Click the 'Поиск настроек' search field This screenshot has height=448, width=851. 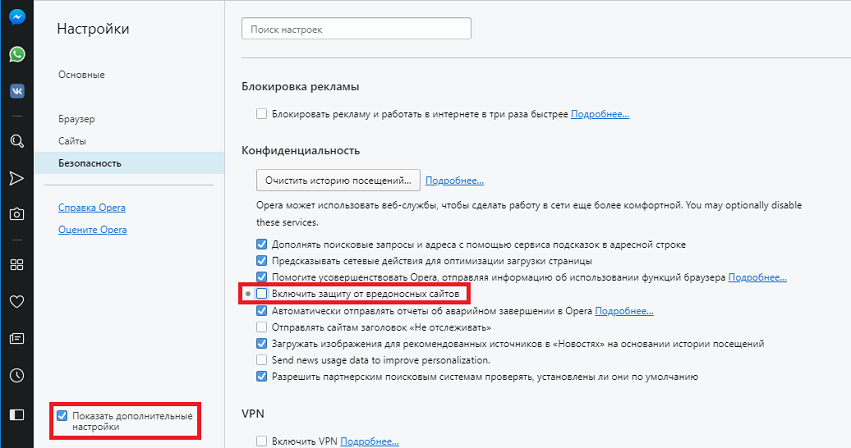point(356,30)
